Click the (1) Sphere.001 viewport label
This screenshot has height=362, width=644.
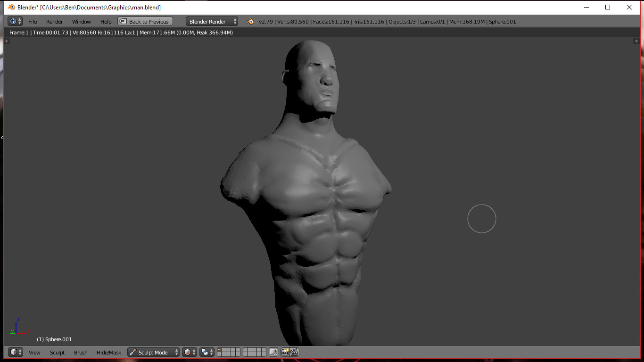tap(54, 339)
